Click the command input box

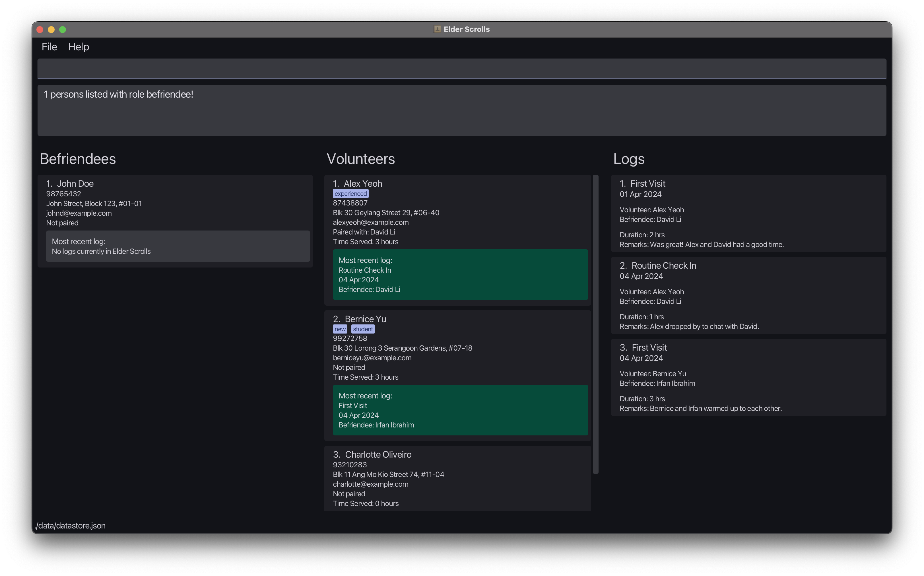[x=462, y=69]
